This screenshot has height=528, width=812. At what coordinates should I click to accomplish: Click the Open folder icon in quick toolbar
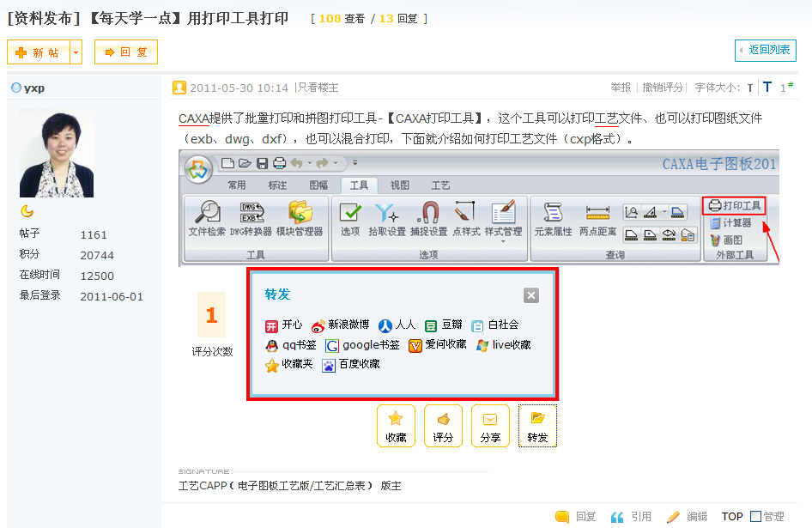[245, 163]
